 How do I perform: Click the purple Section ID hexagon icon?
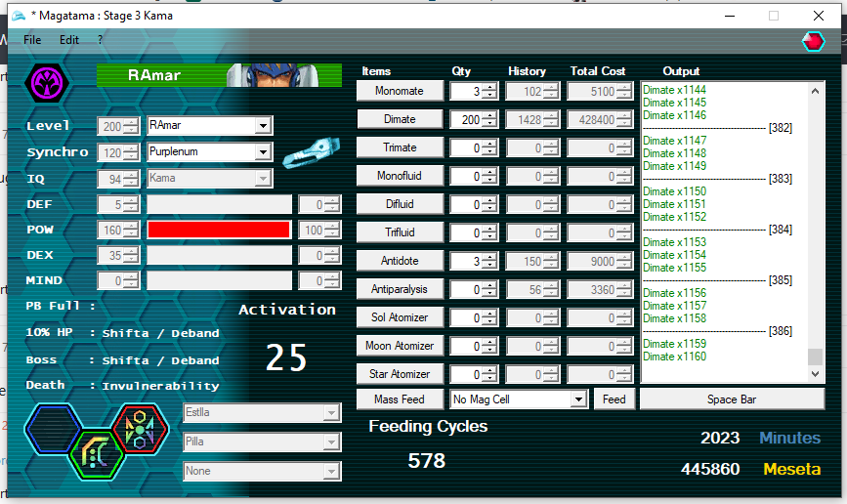pyautogui.click(x=46, y=83)
